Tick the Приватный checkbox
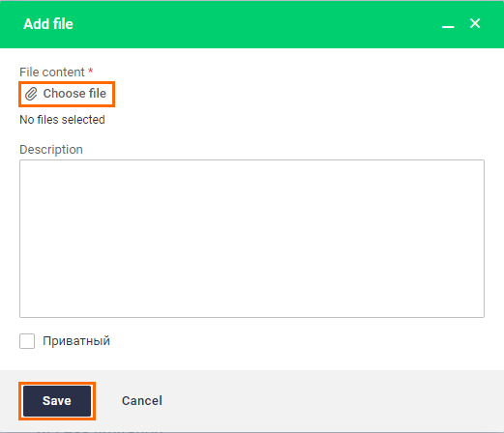 (x=27, y=341)
